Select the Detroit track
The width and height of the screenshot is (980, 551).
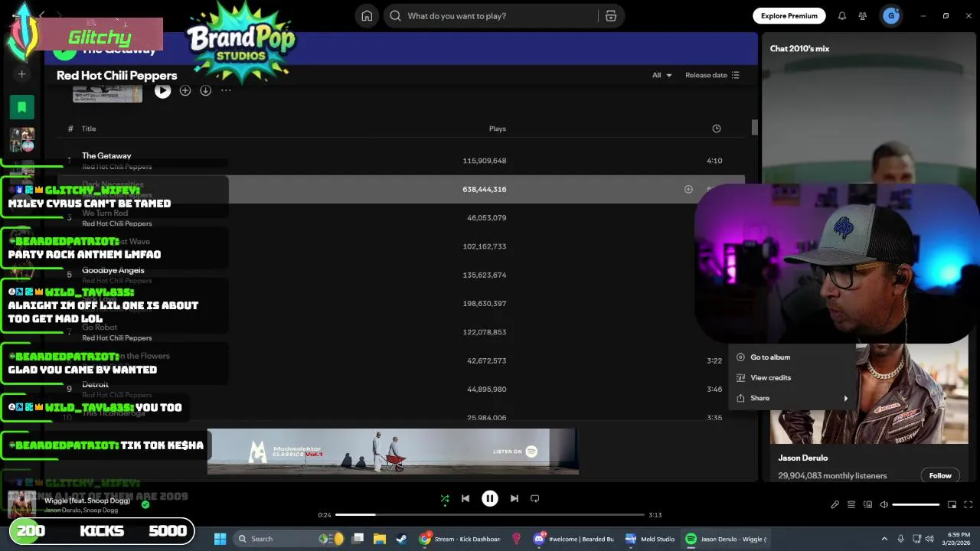pyautogui.click(x=401, y=389)
